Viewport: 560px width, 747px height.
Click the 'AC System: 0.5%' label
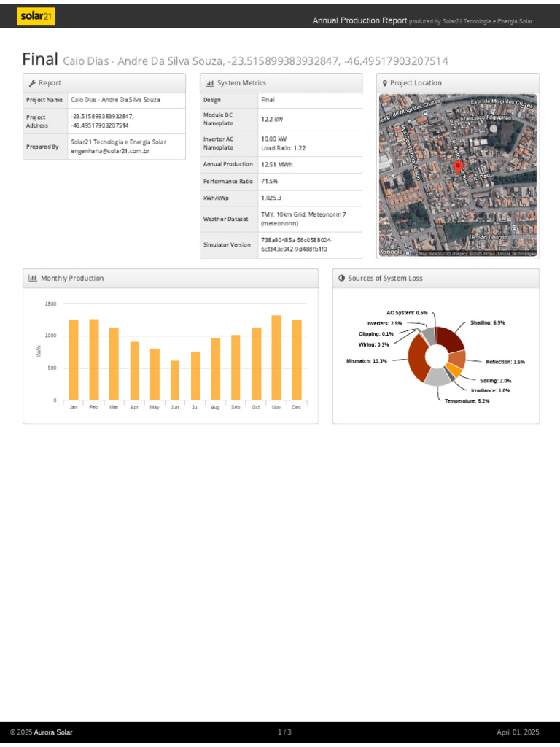point(407,313)
